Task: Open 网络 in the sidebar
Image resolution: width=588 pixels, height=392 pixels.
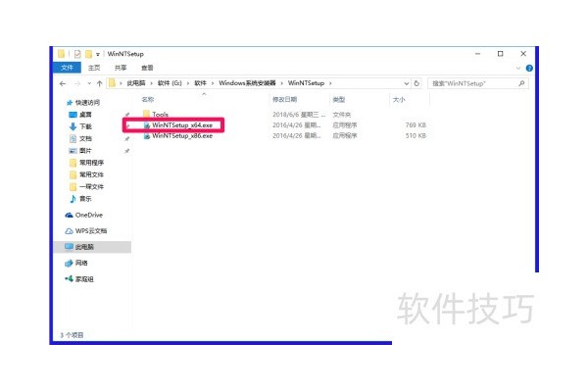Action: pos(76,263)
